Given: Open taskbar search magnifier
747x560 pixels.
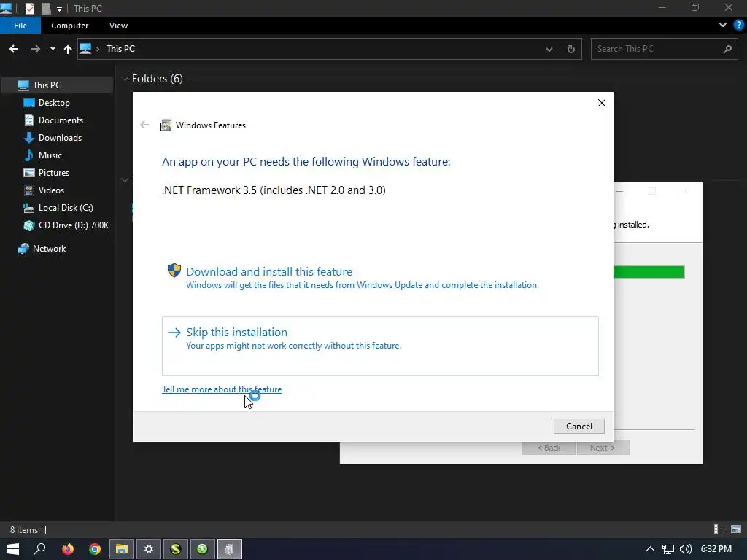Looking at the screenshot, I should point(39,549).
